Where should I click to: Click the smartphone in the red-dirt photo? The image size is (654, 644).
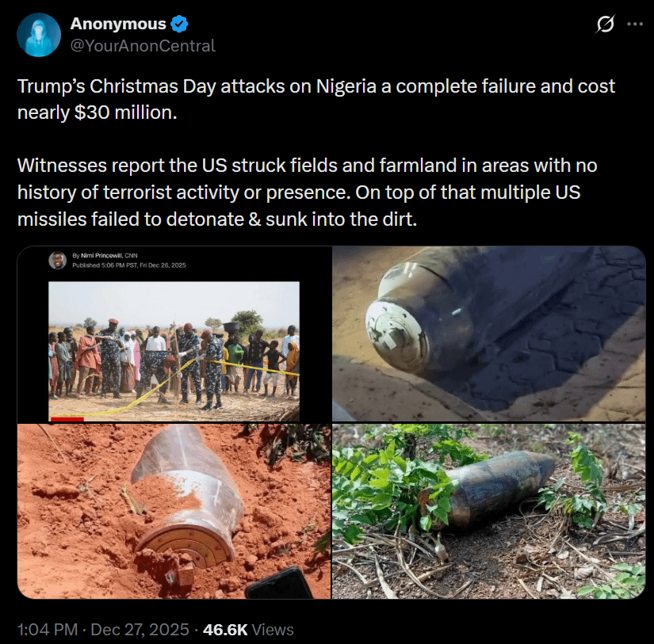(278, 585)
